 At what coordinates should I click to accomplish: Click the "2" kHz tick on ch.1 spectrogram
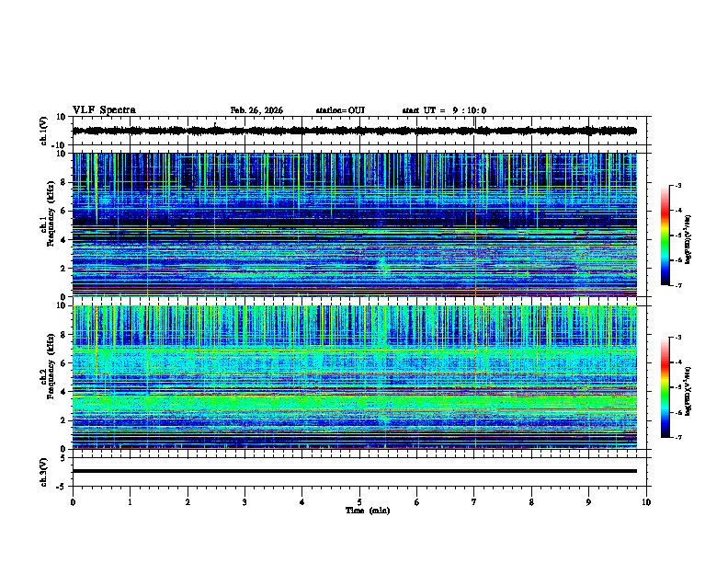pos(63,269)
